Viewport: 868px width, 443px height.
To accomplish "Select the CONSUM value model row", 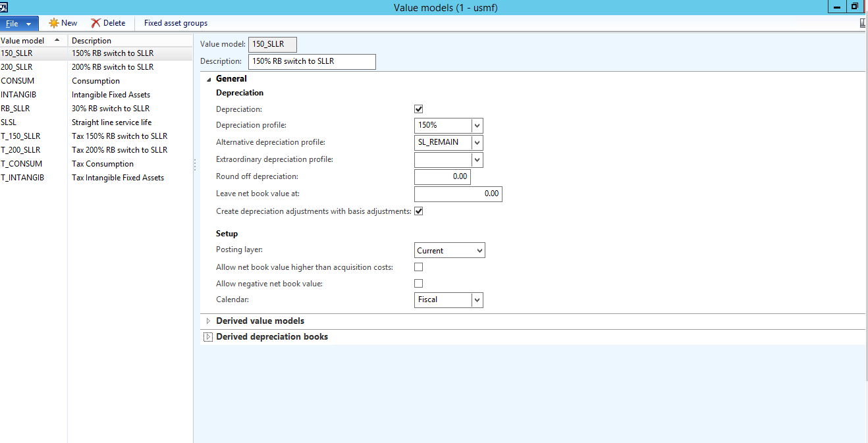I will pyautogui.click(x=96, y=81).
